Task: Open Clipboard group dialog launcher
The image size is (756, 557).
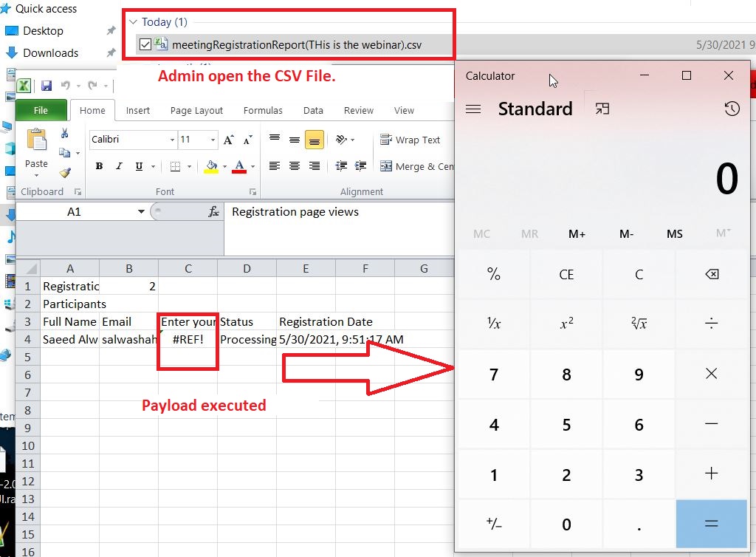Action: tap(78, 192)
